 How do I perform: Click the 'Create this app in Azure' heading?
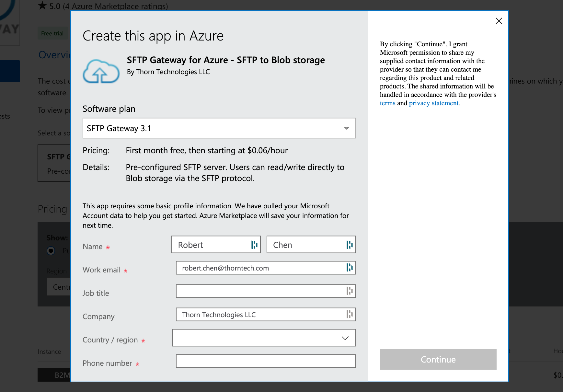153,36
